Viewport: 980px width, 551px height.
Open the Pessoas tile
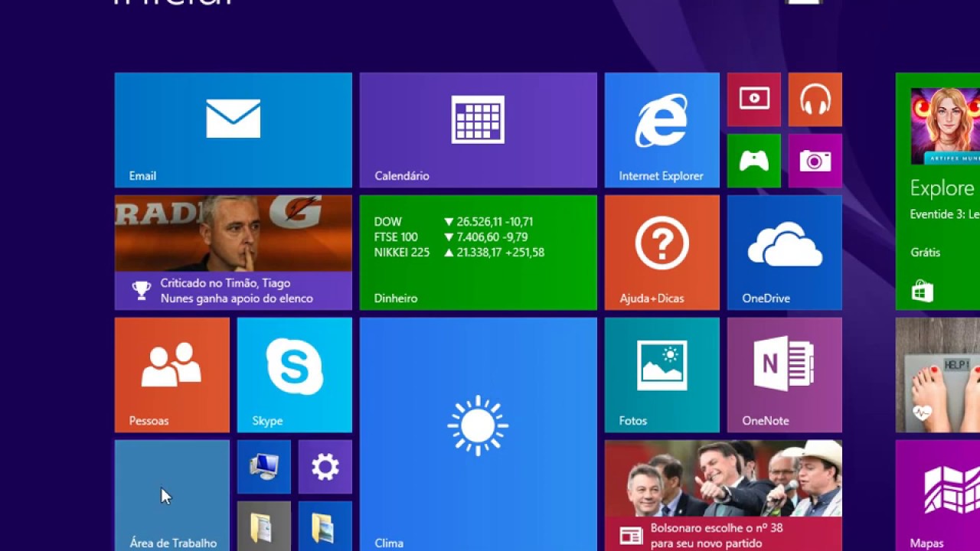(172, 375)
